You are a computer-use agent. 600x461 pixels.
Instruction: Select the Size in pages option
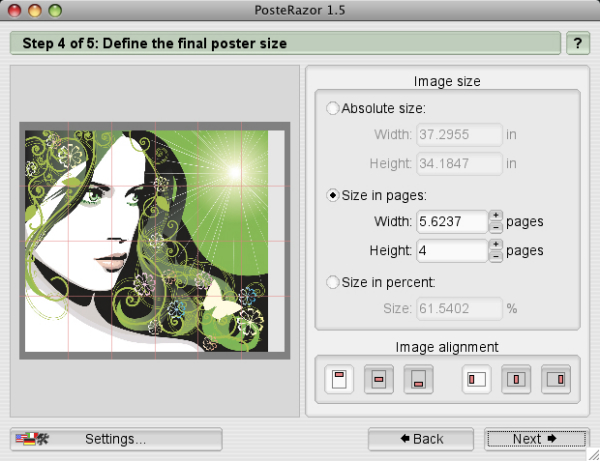pos(333,195)
